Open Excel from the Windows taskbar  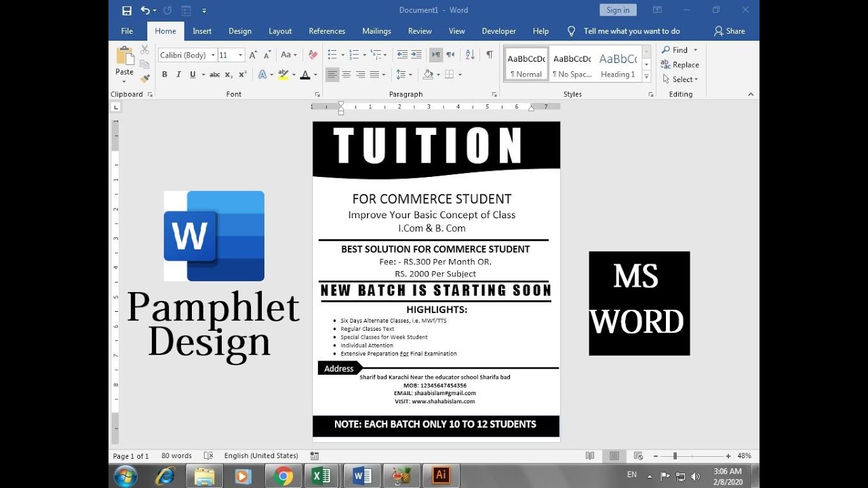point(321,476)
